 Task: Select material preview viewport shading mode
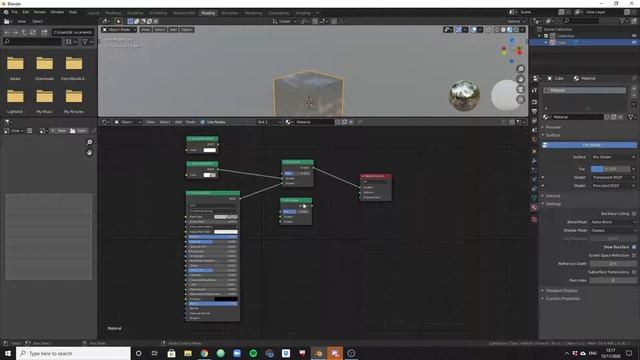509,30
